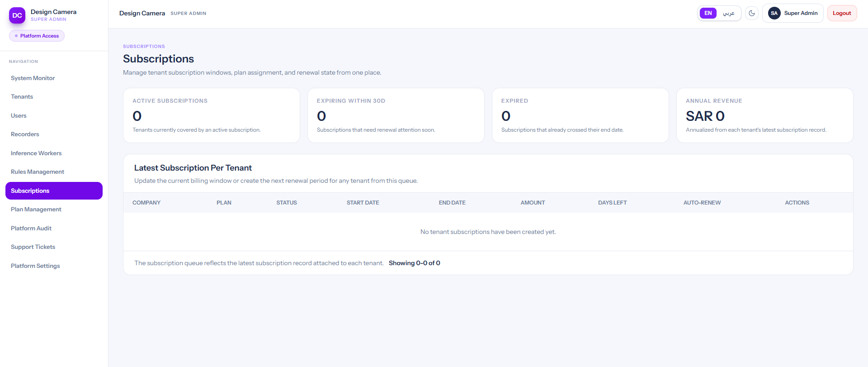Viewport: 868px width, 367px height.
Task: Click the AMOUNT column header
Action: pos(533,203)
